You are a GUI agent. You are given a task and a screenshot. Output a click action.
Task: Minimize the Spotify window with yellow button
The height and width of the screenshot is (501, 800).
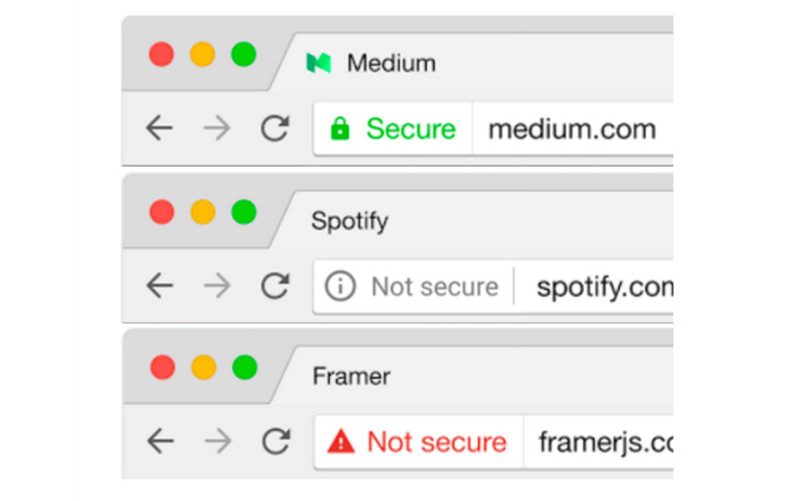(203, 212)
